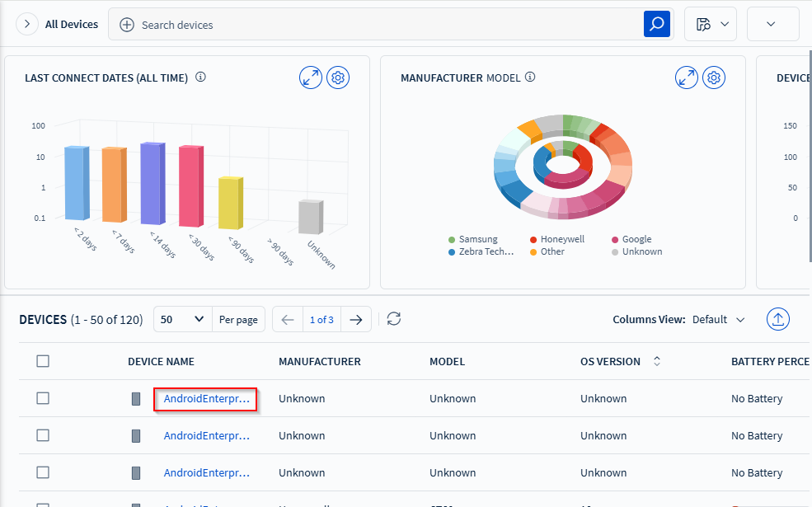Click the export devices upload icon
Image resolution: width=812 pixels, height=507 pixels.
778,319
